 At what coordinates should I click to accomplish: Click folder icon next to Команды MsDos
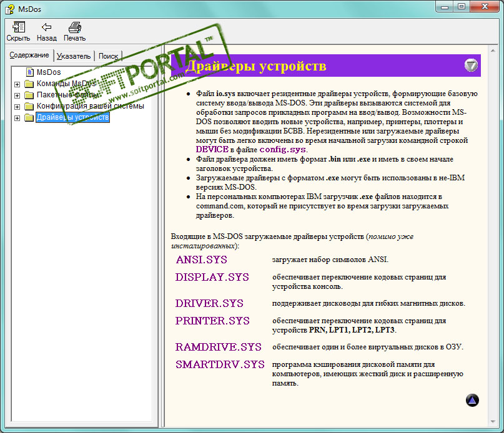[29, 84]
